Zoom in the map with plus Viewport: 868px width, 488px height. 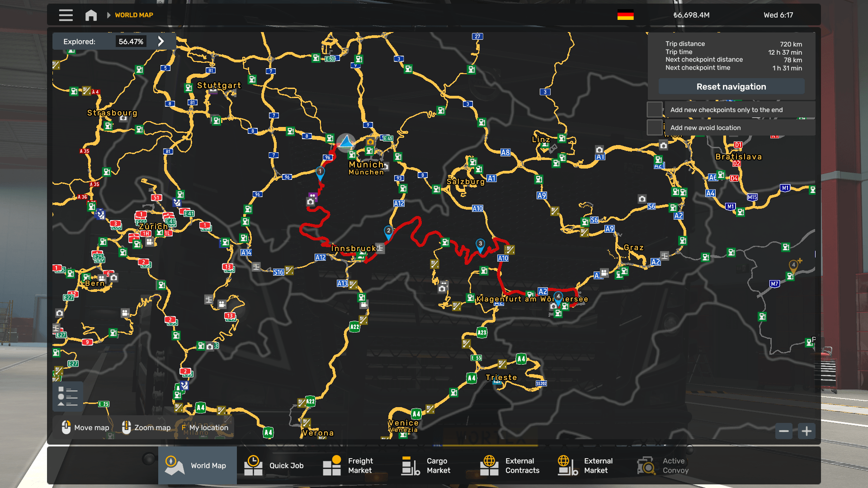click(x=807, y=431)
